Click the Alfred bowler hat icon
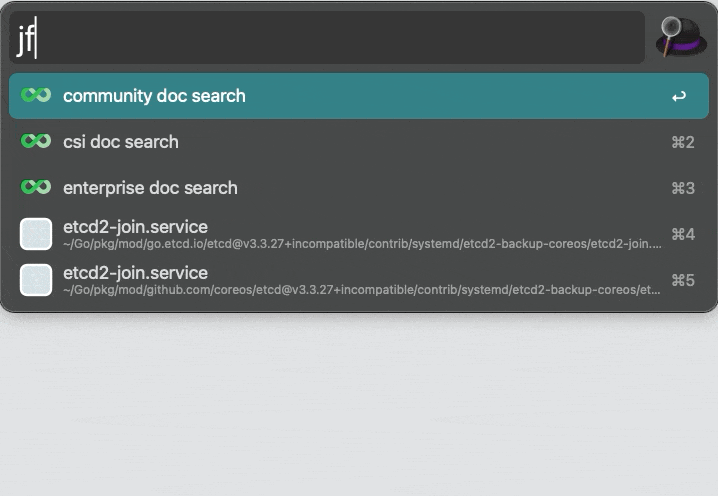This screenshot has width=718, height=496. point(681,38)
